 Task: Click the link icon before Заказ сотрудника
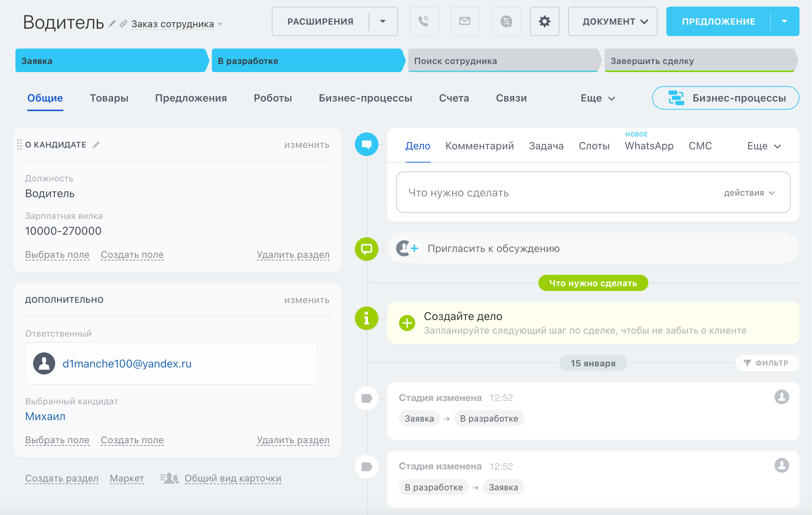124,24
